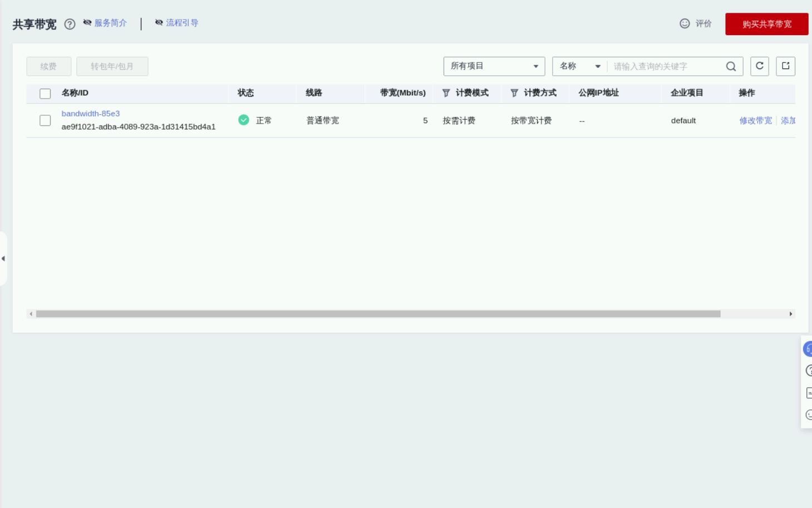812x508 pixels.
Task: Toggle the select-all header checkbox
Action: click(45, 94)
